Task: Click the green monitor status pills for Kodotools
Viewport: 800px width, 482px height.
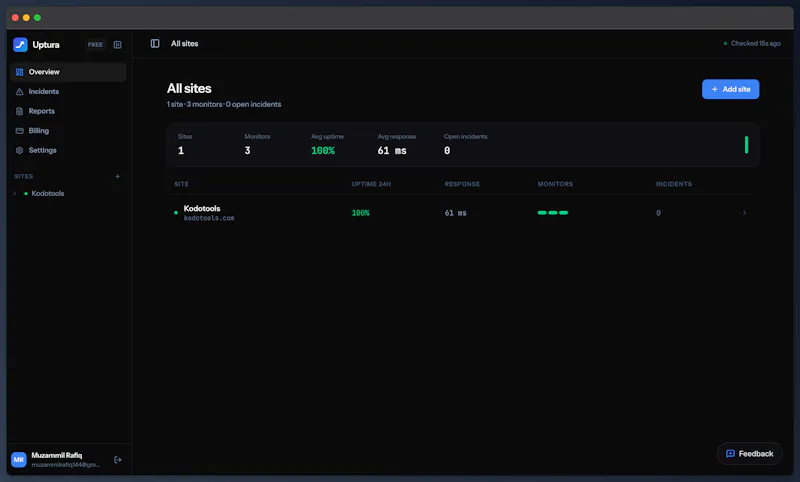Action: [x=553, y=213]
